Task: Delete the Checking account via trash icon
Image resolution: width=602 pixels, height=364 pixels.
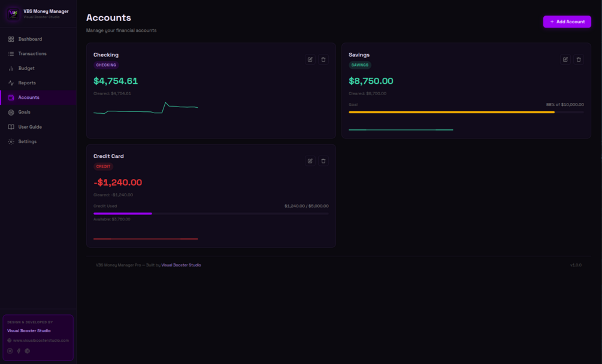Action: pyautogui.click(x=323, y=59)
